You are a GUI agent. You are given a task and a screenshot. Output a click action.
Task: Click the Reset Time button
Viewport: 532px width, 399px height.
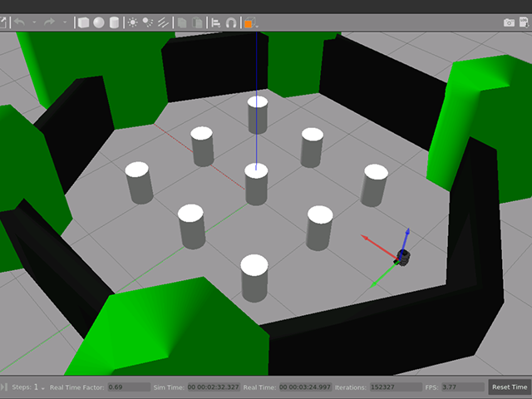[510, 387]
